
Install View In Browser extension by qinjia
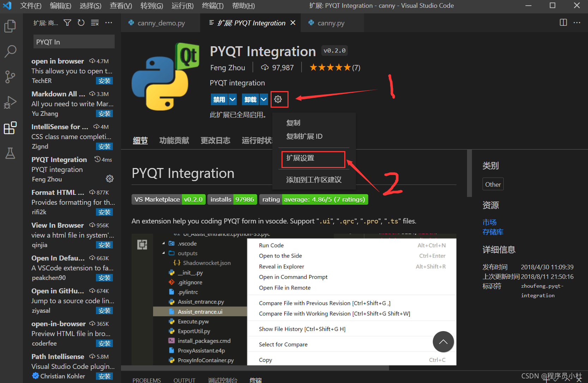[x=104, y=245]
